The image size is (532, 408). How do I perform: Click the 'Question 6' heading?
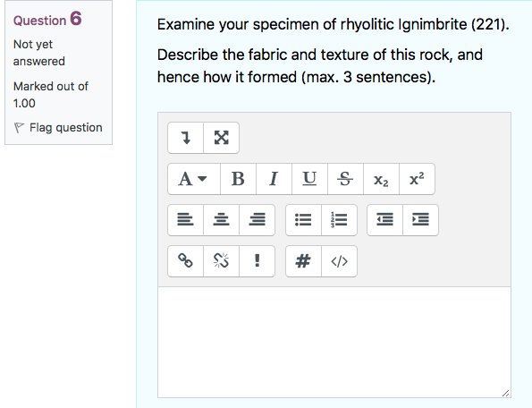pyautogui.click(x=47, y=19)
